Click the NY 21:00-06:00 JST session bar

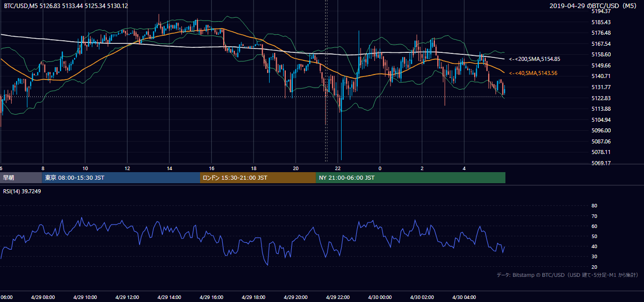coord(411,178)
